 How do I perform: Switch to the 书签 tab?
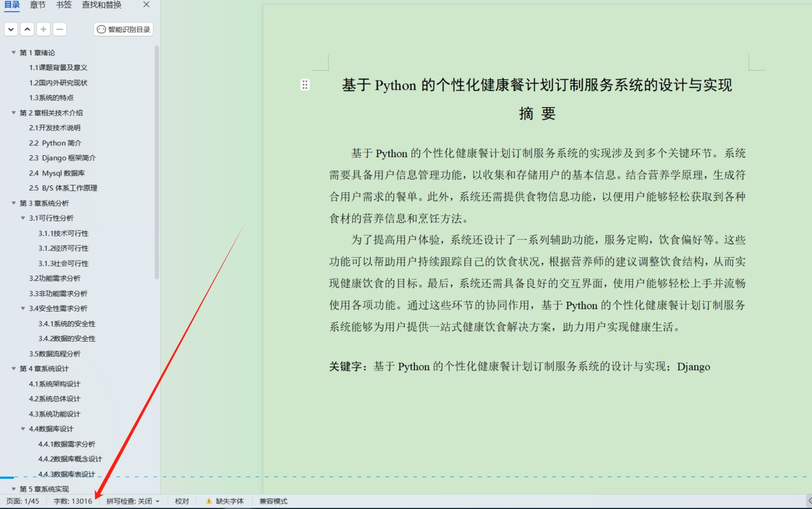pyautogui.click(x=64, y=5)
